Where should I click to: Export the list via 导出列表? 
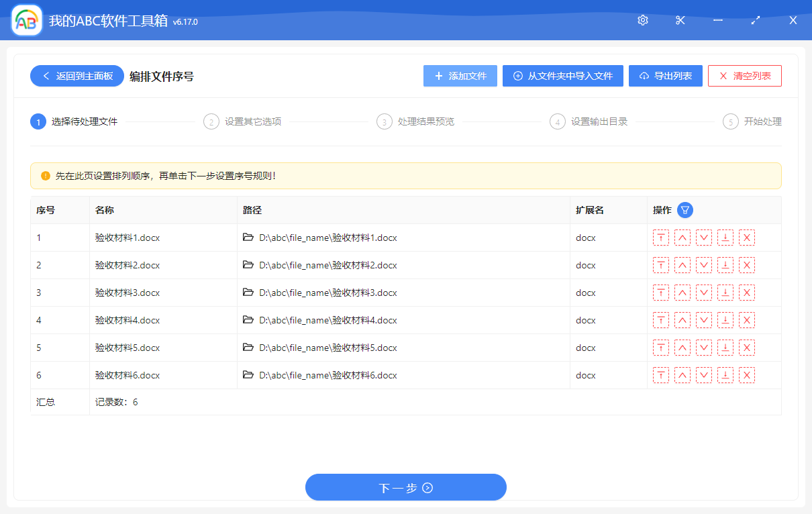[665, 75]
